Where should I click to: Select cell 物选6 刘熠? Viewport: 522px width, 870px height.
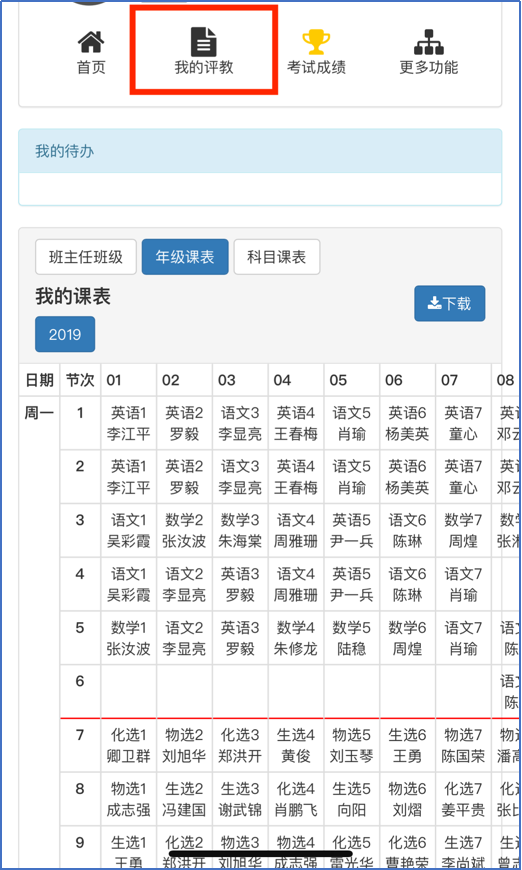(408, 799)
